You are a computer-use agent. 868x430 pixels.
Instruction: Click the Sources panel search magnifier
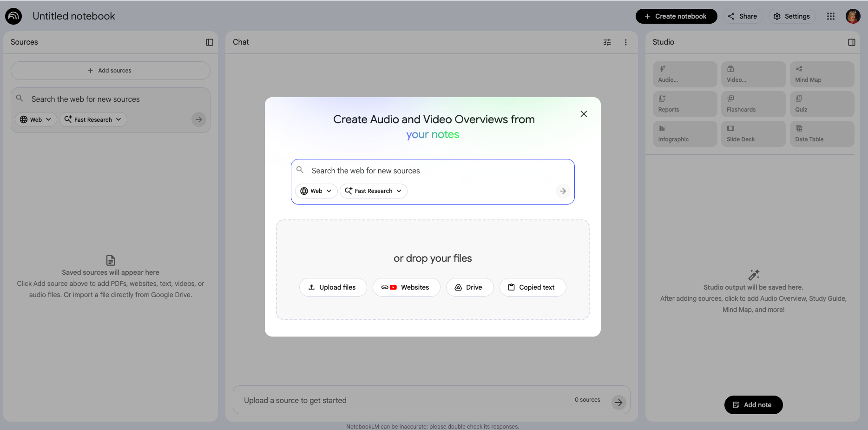click(x=20, y=98)
